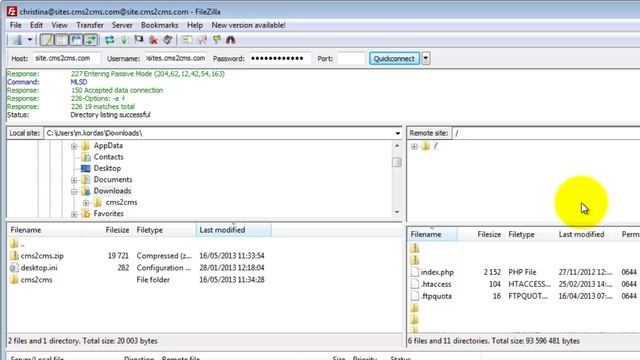Click the Port input field
The height and width of the screenshot is (360, 640).
click(x=351, y=58)
